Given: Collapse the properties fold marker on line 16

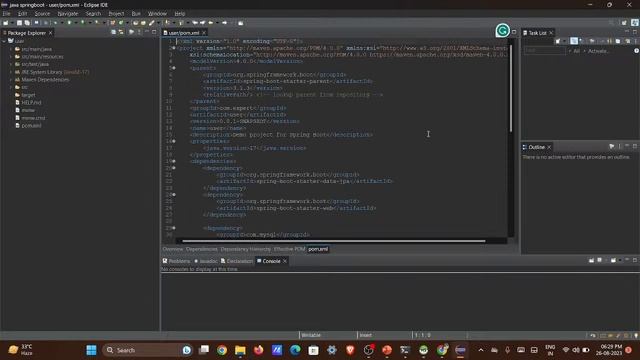Looking at the screenshot, I should coord(174,141).
